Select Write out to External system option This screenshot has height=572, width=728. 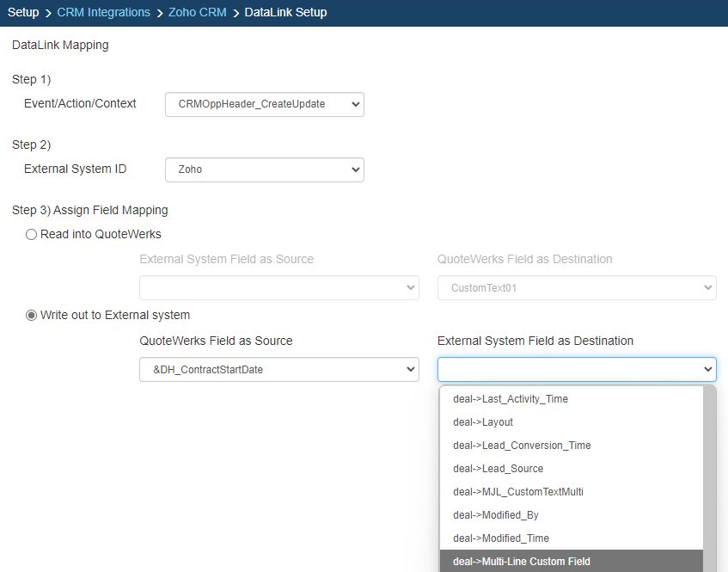32,315
